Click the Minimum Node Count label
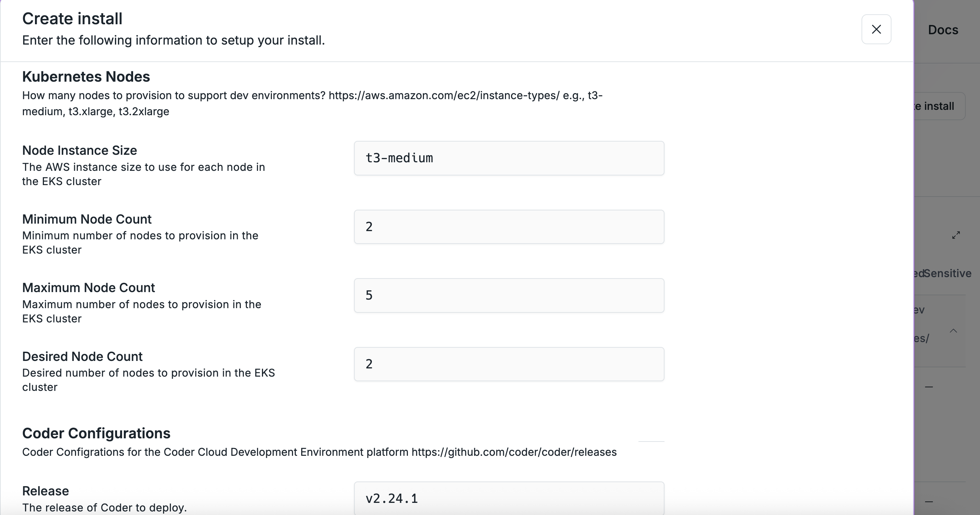The width and height of the screenshot is (980, 515). click(x=87, y=219)
